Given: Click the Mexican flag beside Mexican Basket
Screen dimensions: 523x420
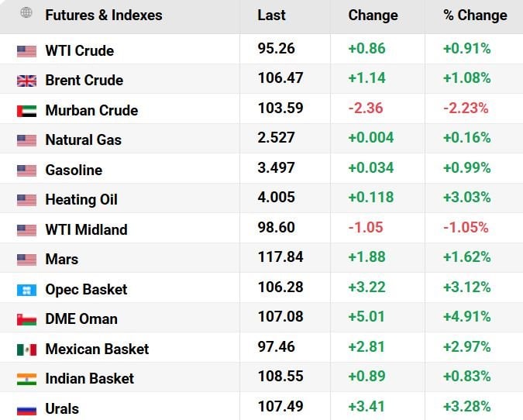Looking at the screenshot, I should 26,349.
